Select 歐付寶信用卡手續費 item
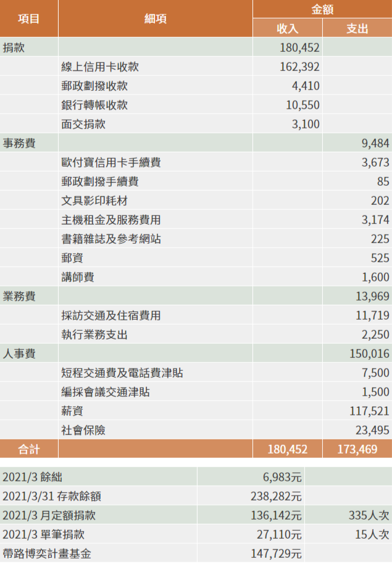392x564 pixels. coord(111,162)
